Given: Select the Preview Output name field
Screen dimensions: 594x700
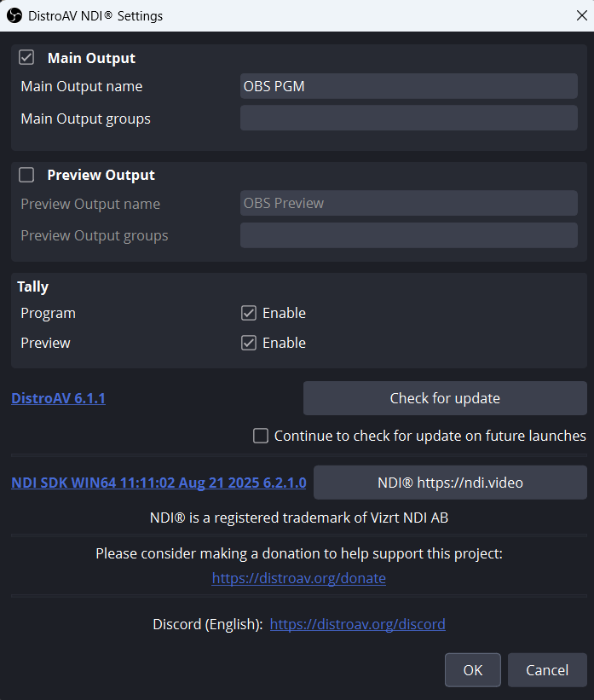Looking at the screenshot, I should tap(409, 203).
